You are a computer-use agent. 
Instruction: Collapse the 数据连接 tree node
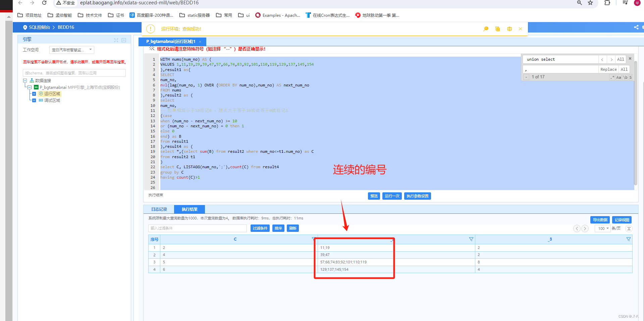[x=25, y=81]
